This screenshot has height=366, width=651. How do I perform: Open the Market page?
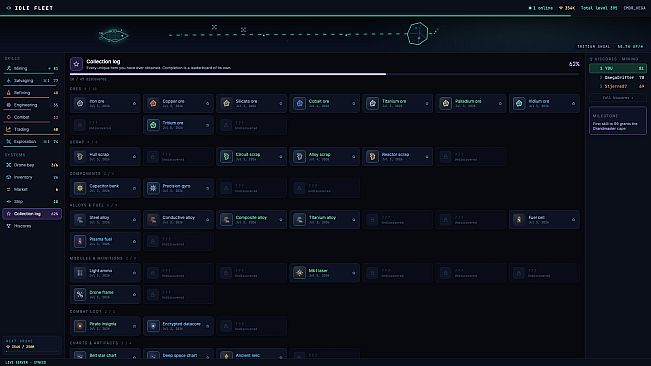(x=32, y=189)
